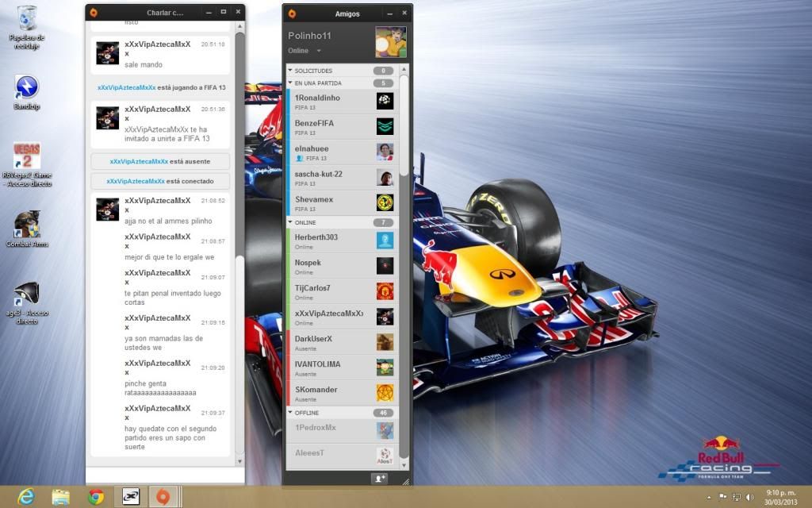Click the BenzeFIFA friend avatar
The height and width of the screenshot is (508, 812).
click(x=385, y=126)
